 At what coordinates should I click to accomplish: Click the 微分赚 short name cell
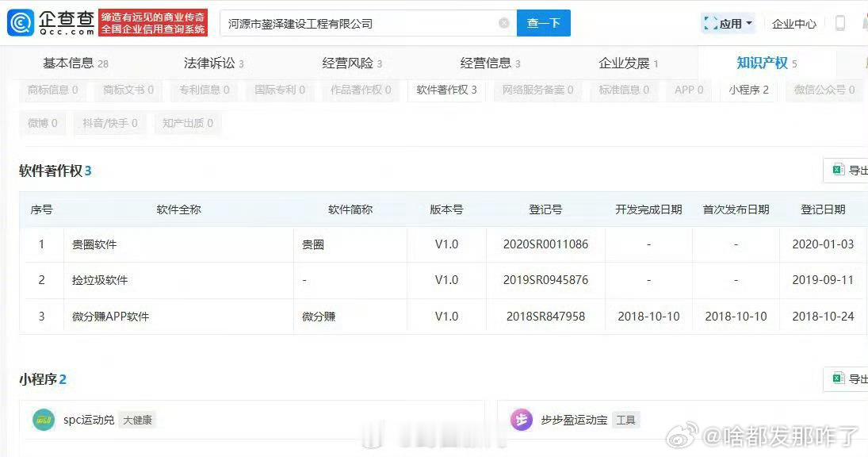point(319,317)
